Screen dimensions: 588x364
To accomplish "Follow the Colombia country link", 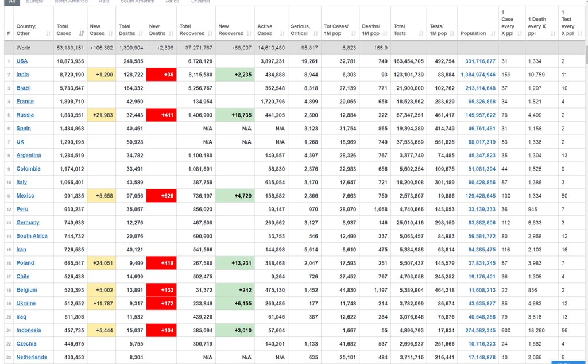I will [28, 169].
